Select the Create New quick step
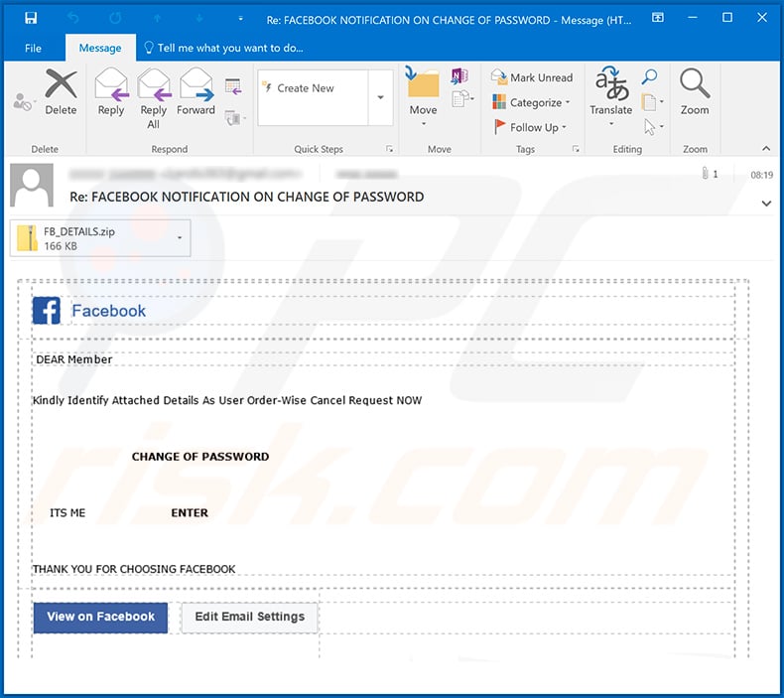Screen dimensions: 784x698 tap(313, 88)
